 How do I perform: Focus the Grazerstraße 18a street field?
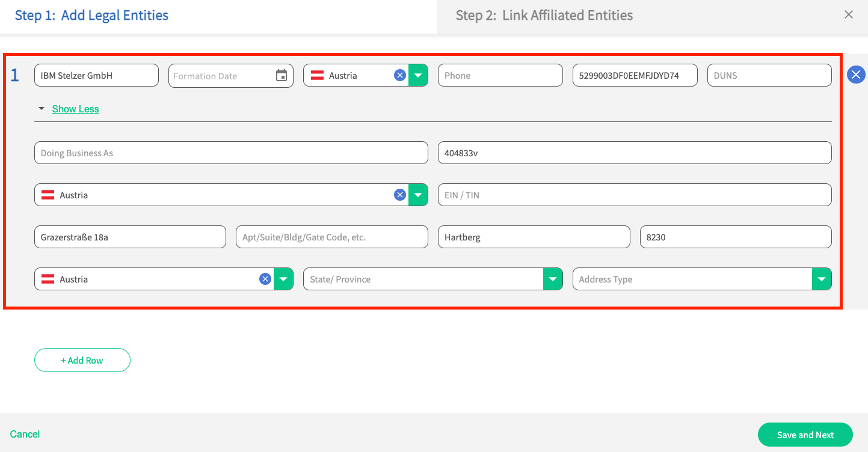click(x=130, y=237)
